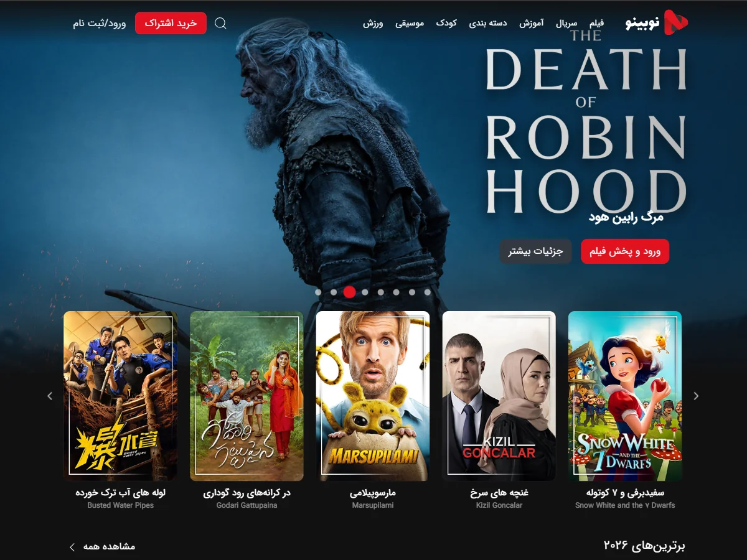
Task: Click the chevron next to مشاهده همه
Action: pyautogui.click(x=72, y=546)
